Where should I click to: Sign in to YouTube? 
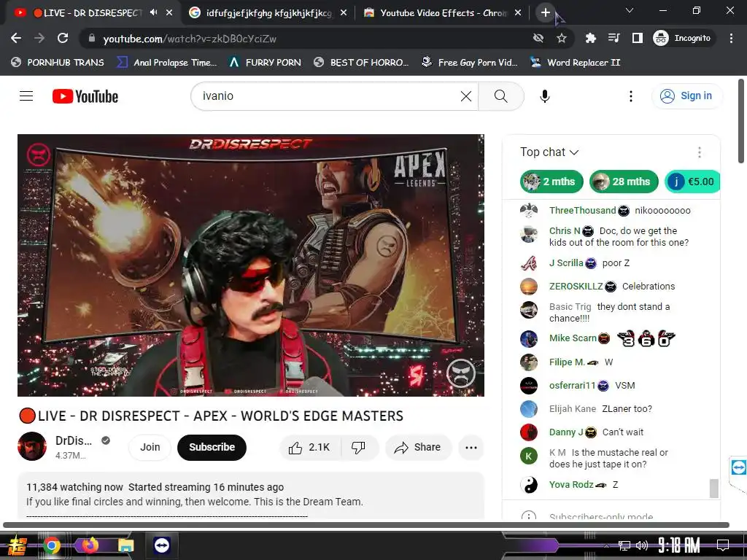point(686,96)
